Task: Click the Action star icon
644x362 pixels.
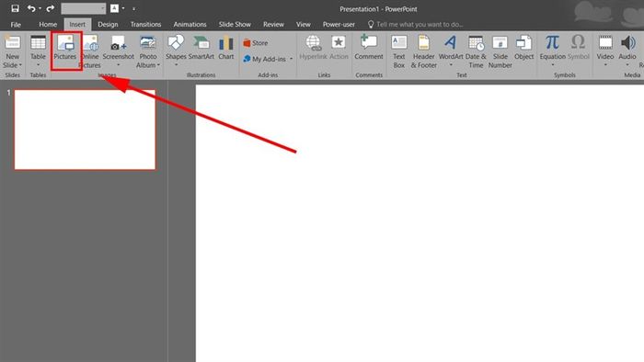Action: [x=339, y=42]
